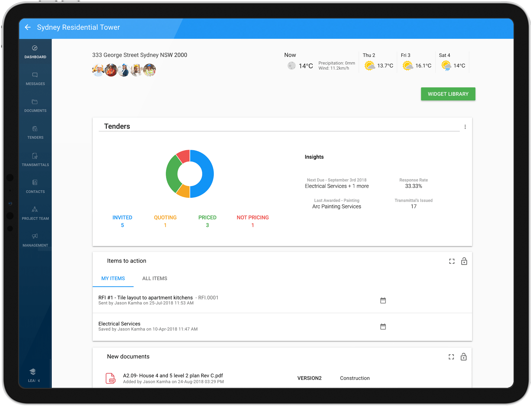The width and height of the screenshot is (532, 407).
Task: Click the red Not Pricing donut segment
Action: tap(184, 156)
